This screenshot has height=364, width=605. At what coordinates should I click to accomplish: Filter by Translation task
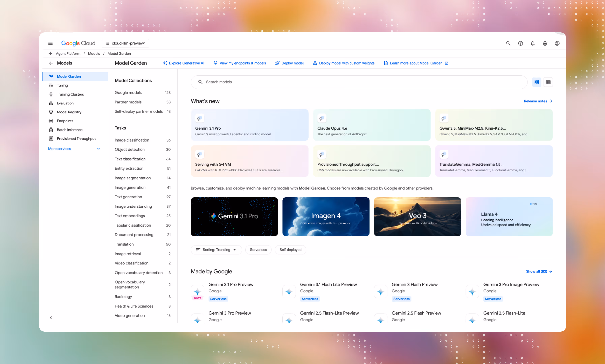pyautogui.click(x=142, y=244)
